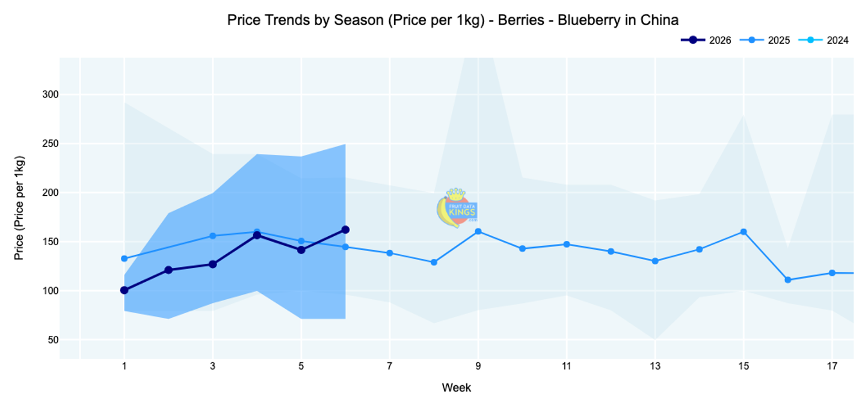Click the 2025 data point at week 16
The image size is (868, 405).
click(788, 280)
